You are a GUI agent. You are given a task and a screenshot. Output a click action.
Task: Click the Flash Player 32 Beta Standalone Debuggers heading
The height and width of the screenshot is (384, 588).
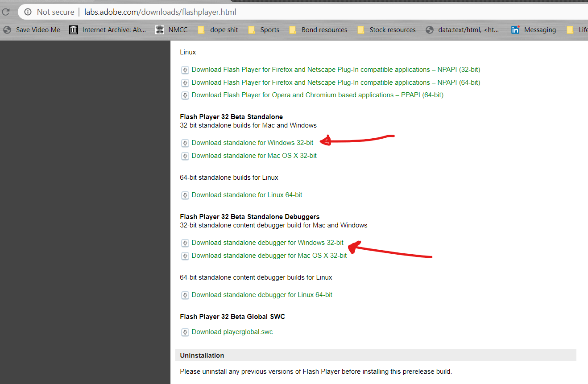249,217
